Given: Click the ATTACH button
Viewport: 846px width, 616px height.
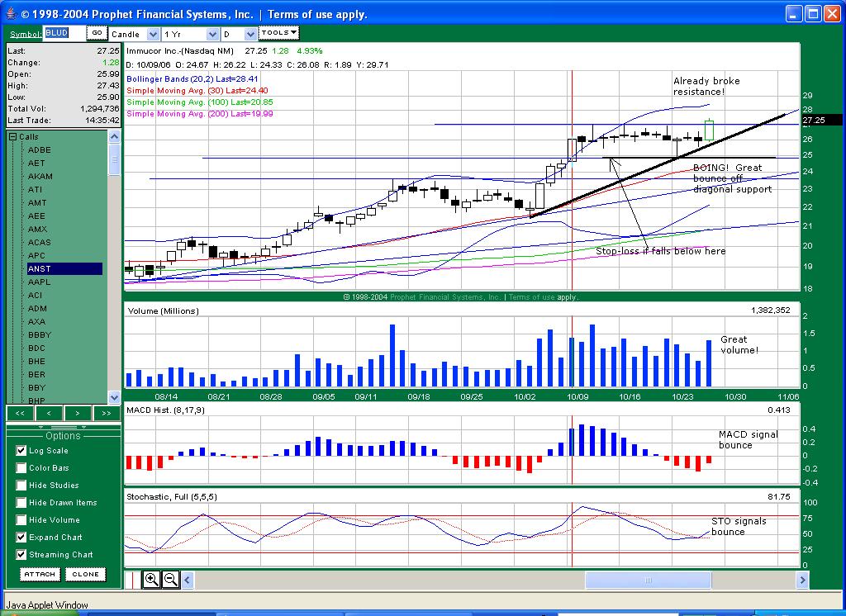Looking at the screenshot, I should coord(40,575).
